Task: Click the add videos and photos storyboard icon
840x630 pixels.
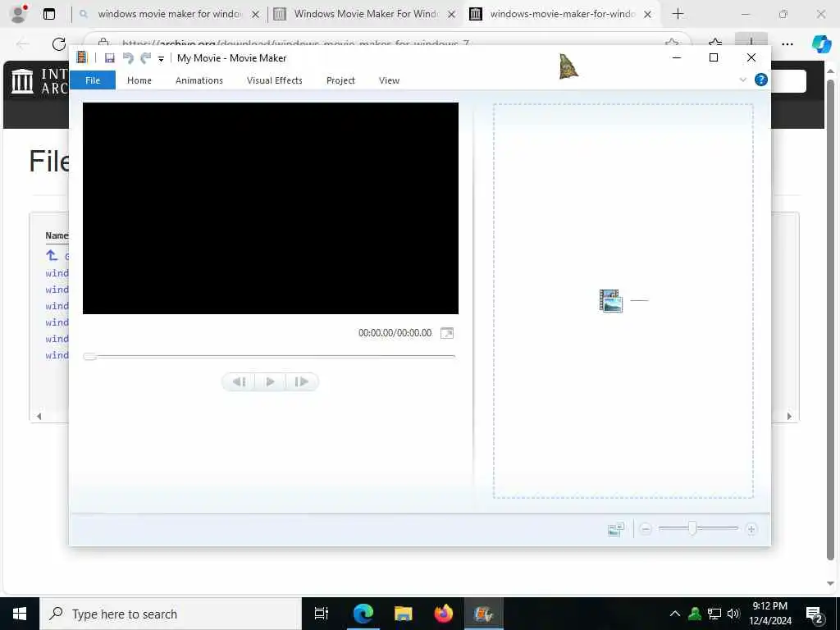Action: point(610,300)
